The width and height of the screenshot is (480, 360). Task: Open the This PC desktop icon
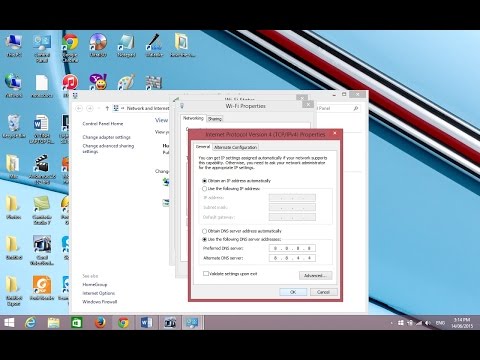[x=14, y=46]
